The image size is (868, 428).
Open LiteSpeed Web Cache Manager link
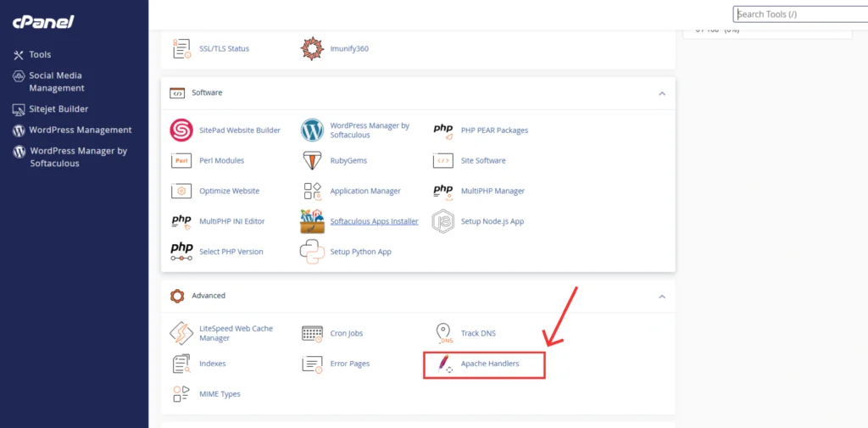coord(236,333)
